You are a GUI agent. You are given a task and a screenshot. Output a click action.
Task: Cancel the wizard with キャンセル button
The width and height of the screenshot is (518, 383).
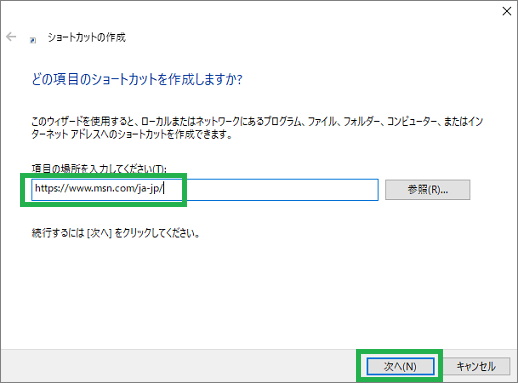pos(476,366)
